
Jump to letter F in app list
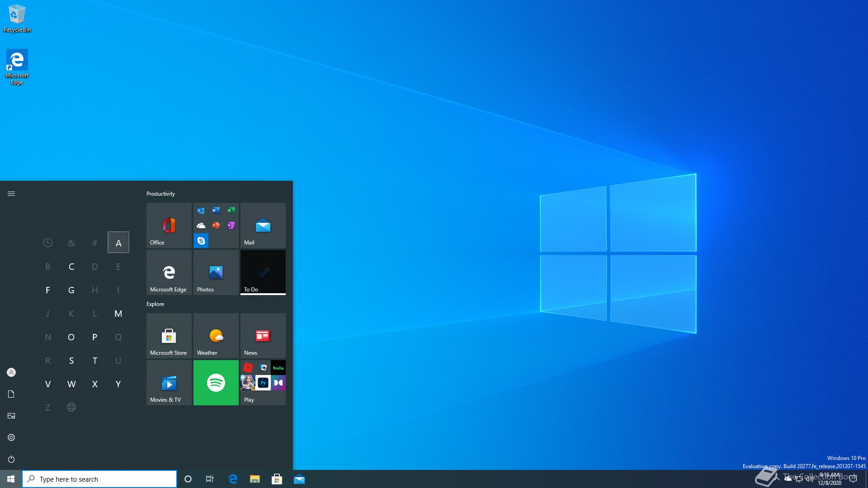pyautogui.click(x=48, y=290)
